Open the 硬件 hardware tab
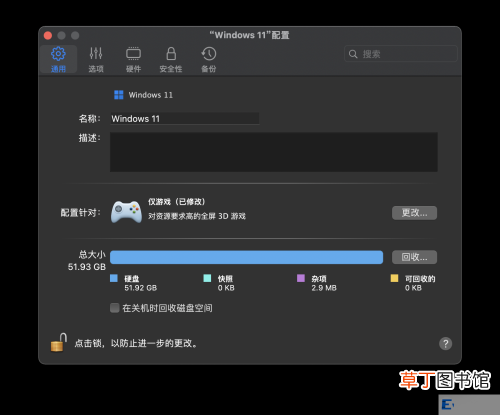This screenshot has width=500, height=415. pyautogui.click(x=133, y=59)
